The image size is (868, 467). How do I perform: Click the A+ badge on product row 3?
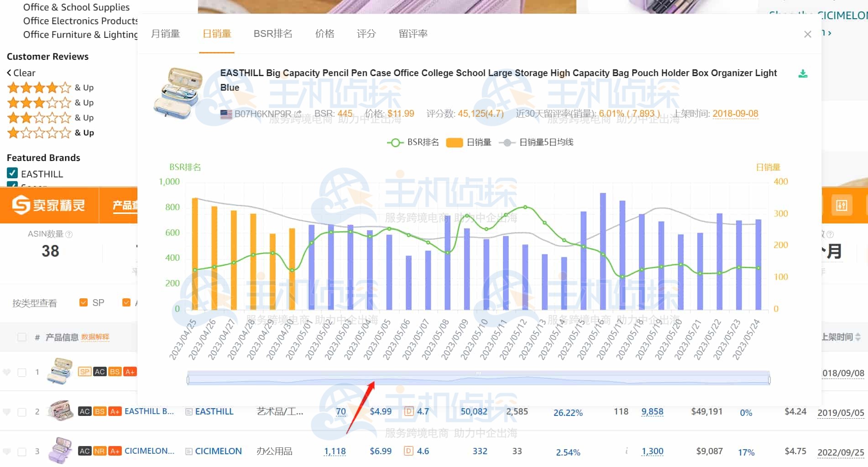115,451
